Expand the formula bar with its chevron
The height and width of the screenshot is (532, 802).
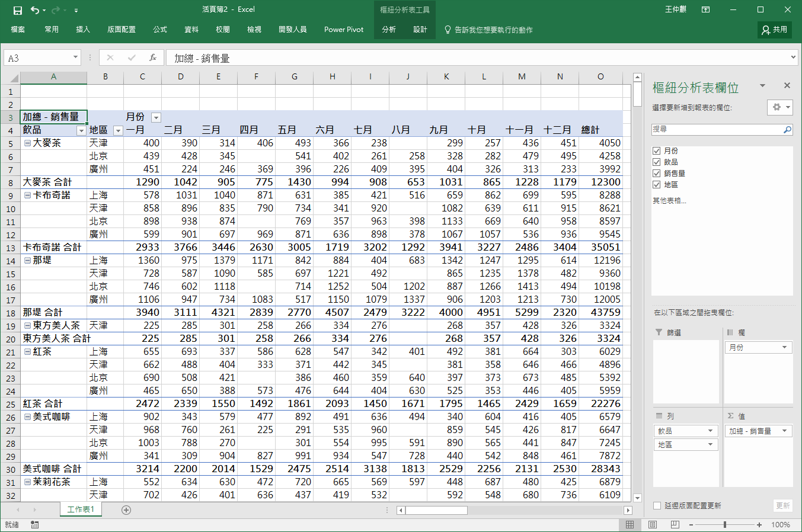793,57
